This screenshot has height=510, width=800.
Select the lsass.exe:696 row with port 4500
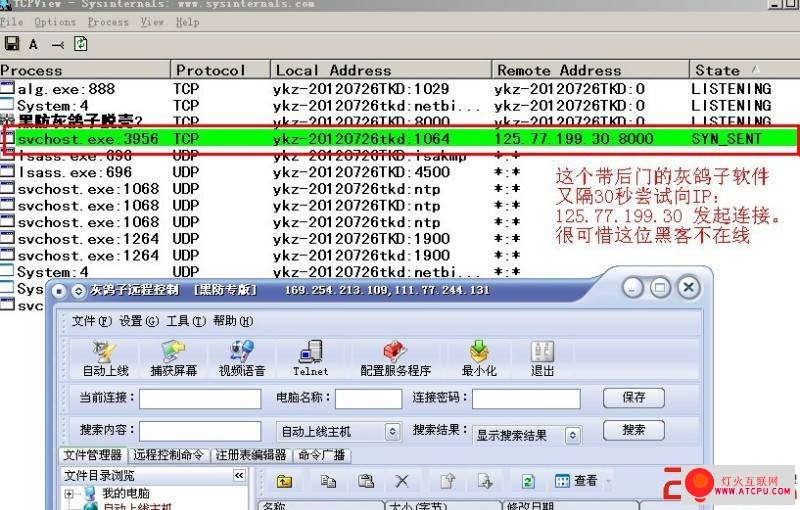coord(400,172)
